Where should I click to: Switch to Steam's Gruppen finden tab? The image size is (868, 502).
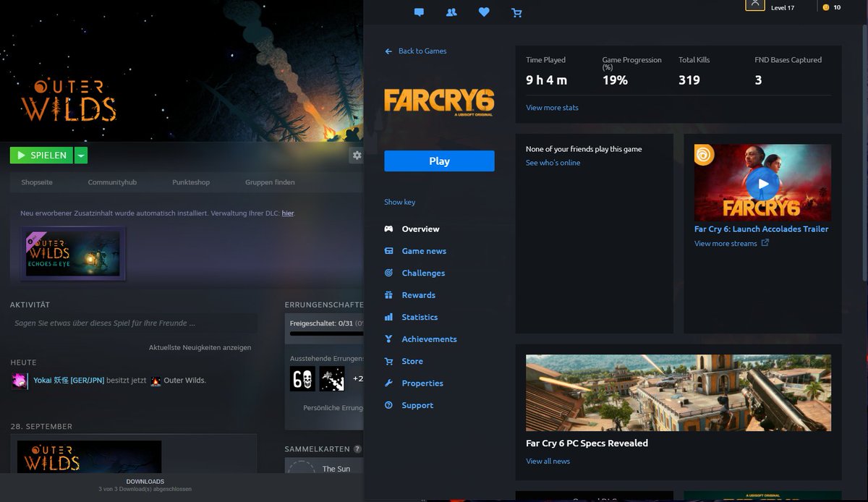coord(270,182)
